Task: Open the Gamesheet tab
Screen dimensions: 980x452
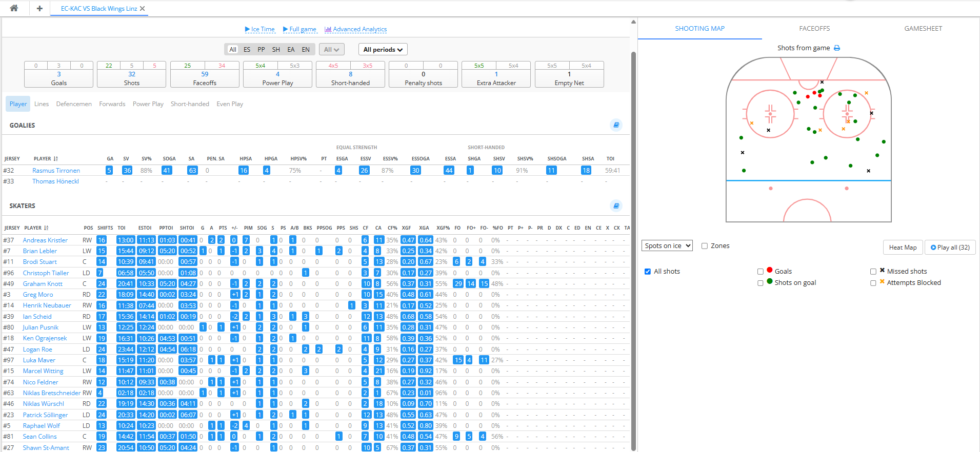Action: coord(923,29)
